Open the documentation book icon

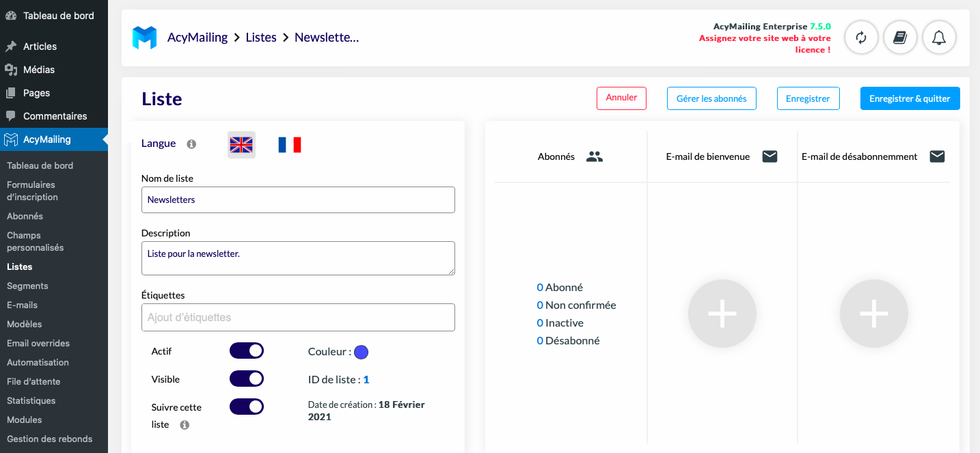tap(900, 38)
